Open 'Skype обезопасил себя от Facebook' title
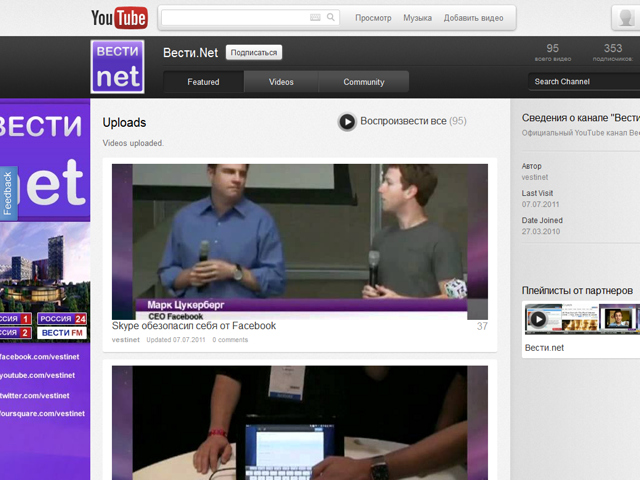 click(194, 326)
